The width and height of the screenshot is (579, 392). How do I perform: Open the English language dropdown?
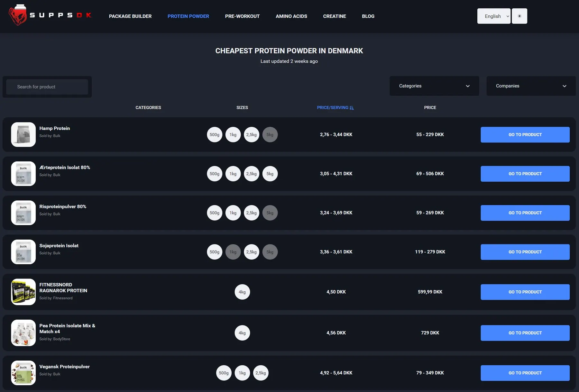click(494, 16)
